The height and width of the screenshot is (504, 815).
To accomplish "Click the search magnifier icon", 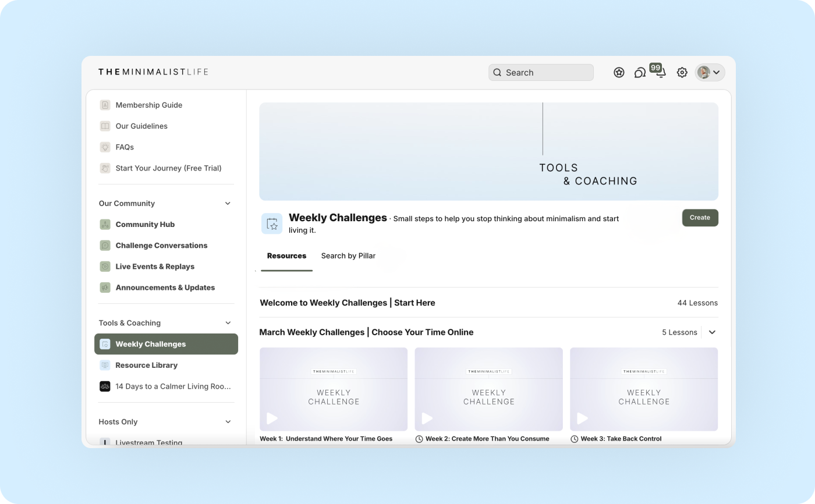I will click(497, 73).
